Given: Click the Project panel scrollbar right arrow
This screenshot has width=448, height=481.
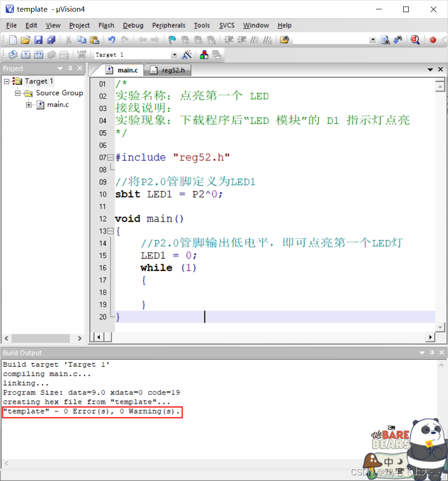Looking at the screenshot, I should 80,339.
